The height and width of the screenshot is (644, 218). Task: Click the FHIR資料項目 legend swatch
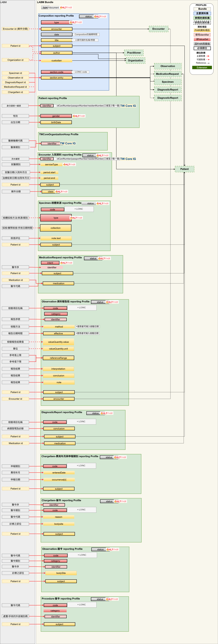click(202, 30)
